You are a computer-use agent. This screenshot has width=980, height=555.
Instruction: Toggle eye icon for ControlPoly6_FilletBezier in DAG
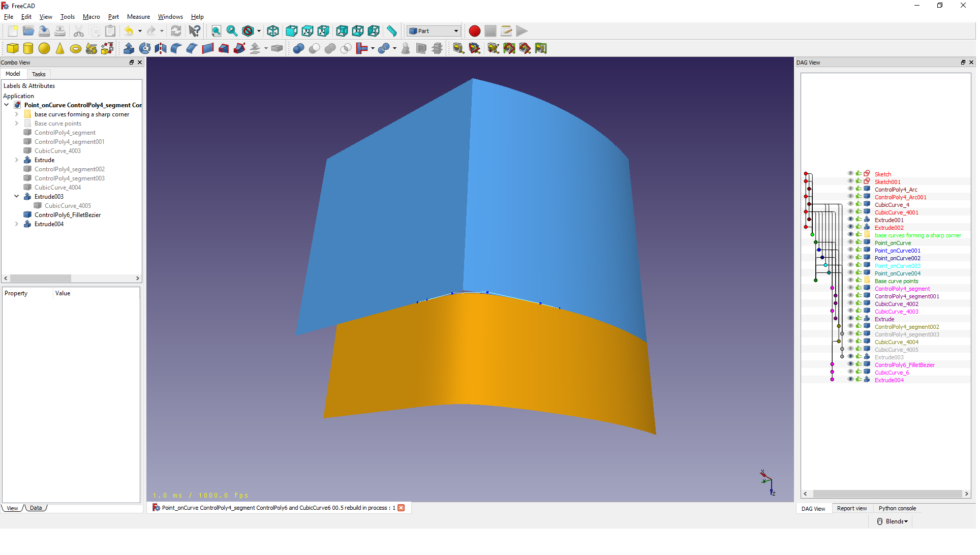[x=850, y=364]
